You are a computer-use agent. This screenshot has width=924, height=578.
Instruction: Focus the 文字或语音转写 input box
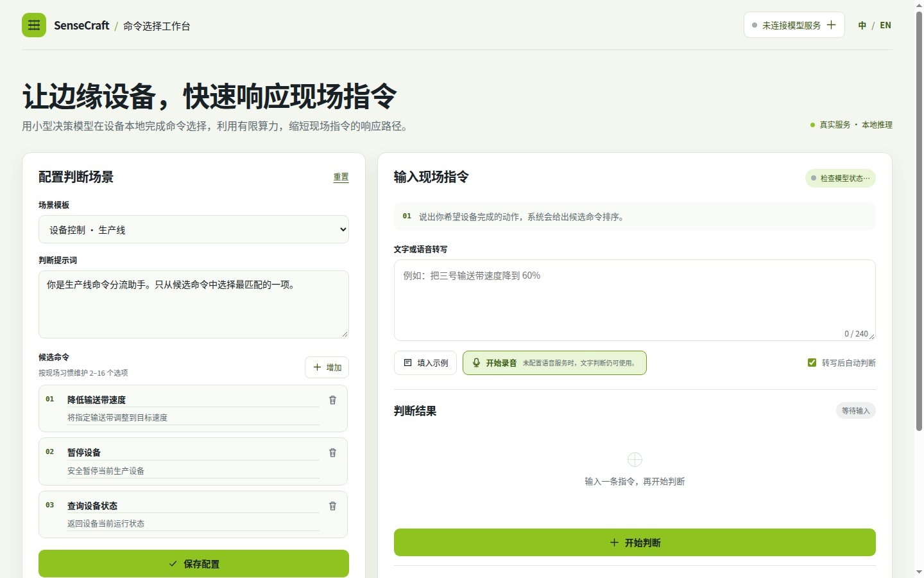point(635,300)
